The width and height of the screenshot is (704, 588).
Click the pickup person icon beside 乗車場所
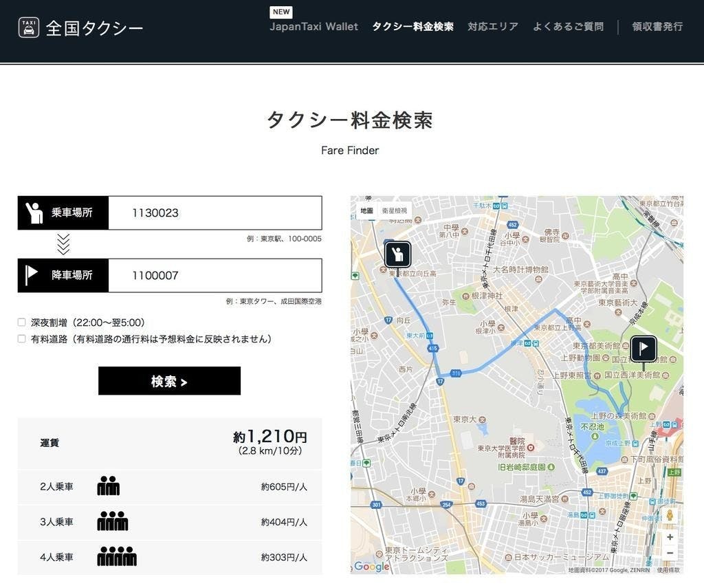[x=34, y=213]
